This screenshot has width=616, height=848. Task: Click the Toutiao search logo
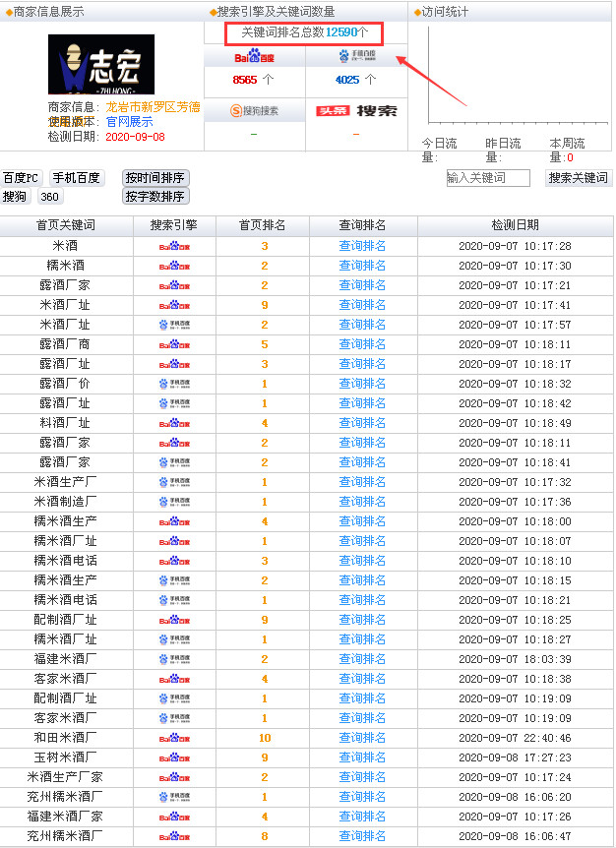(x=355, y=110)
